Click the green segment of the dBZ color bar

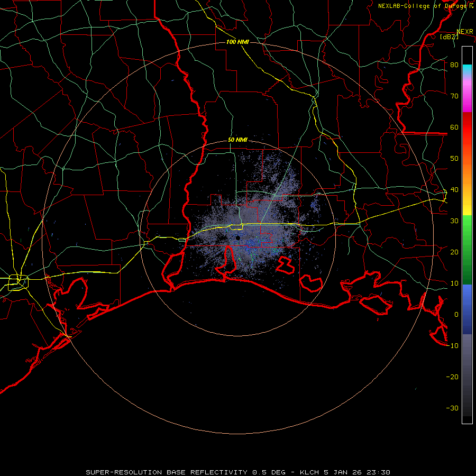pyautogui.click(x=467, y=250)
